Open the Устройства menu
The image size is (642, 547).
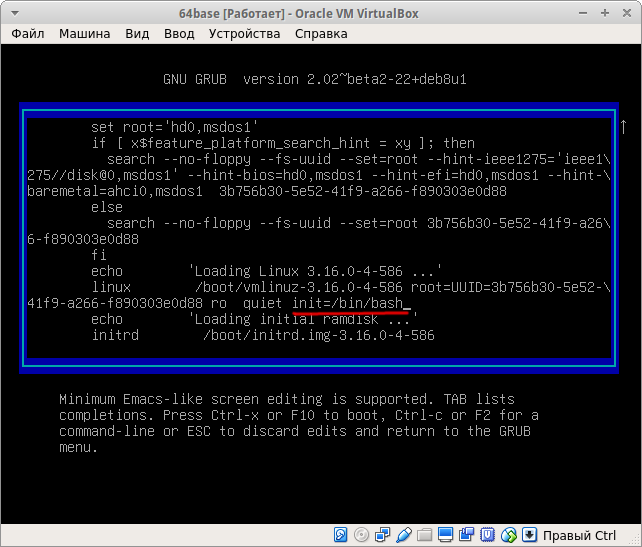(x=244, y=34)
